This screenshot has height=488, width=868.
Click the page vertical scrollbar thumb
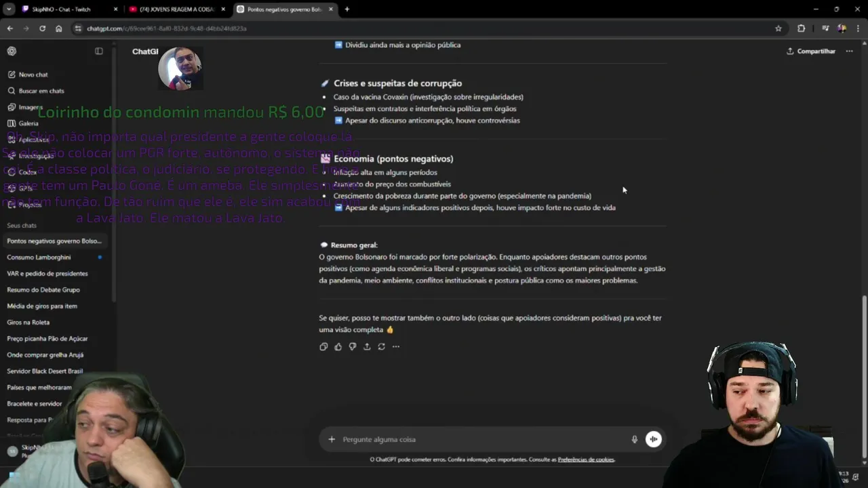point(863,378)
